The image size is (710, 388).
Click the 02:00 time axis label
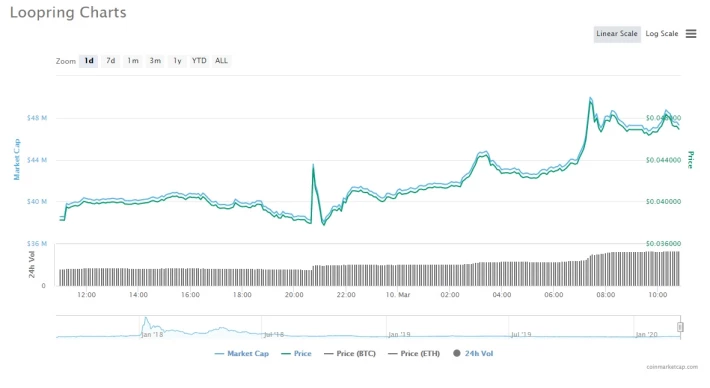(450, 295)
